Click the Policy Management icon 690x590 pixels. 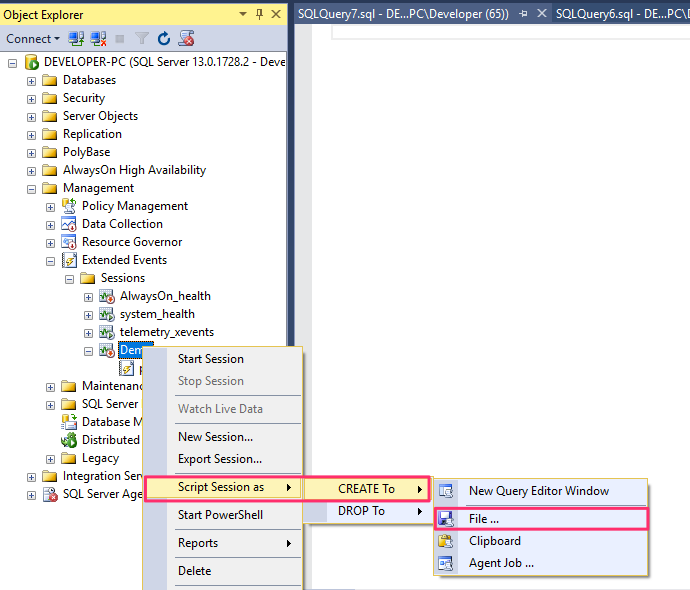click(69, 206)
